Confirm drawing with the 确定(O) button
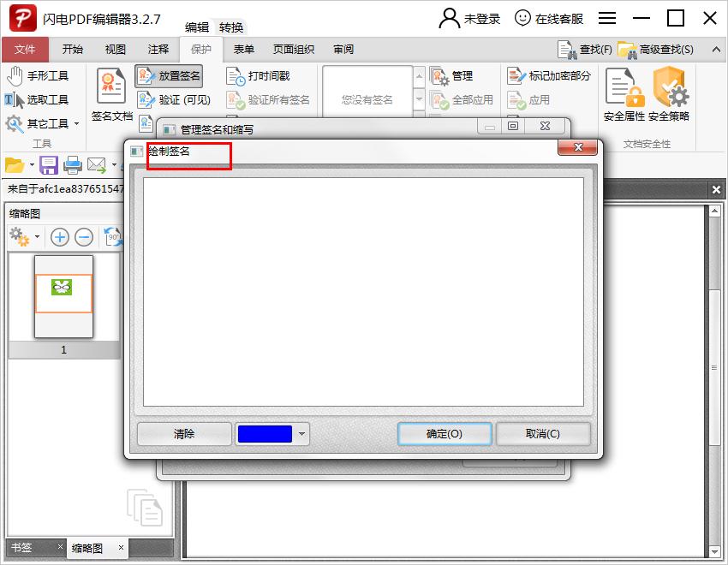This screenshot has width=728, height=565. [444, 434]
